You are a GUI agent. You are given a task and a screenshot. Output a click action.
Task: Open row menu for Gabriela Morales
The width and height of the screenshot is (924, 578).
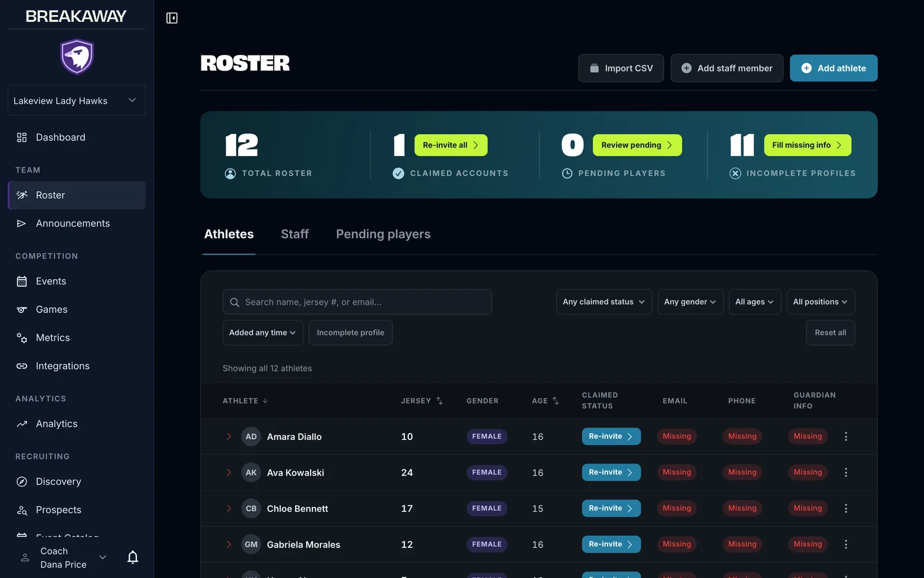point(846,544)
